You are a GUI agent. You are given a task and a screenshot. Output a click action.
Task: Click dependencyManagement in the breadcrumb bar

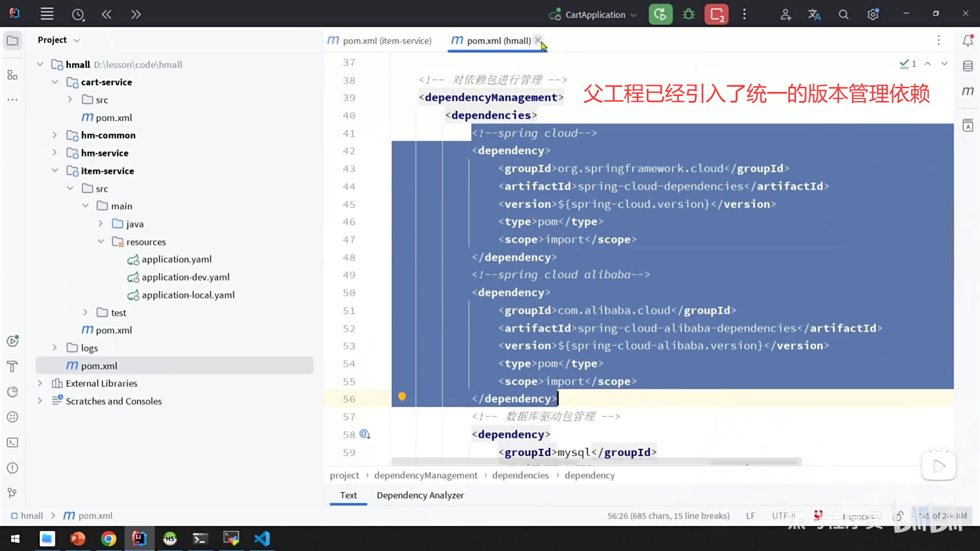pos(426,475)
